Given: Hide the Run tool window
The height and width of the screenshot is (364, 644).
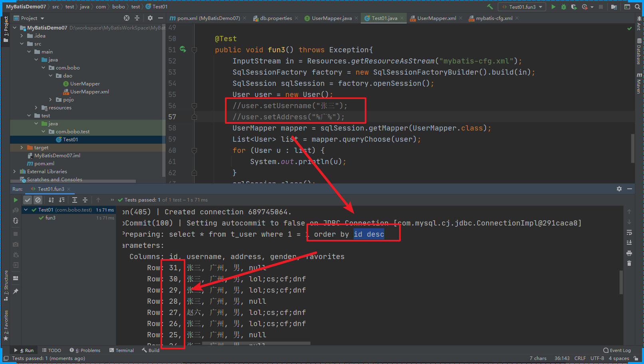Looking at the screenshot, I should 630,189.
